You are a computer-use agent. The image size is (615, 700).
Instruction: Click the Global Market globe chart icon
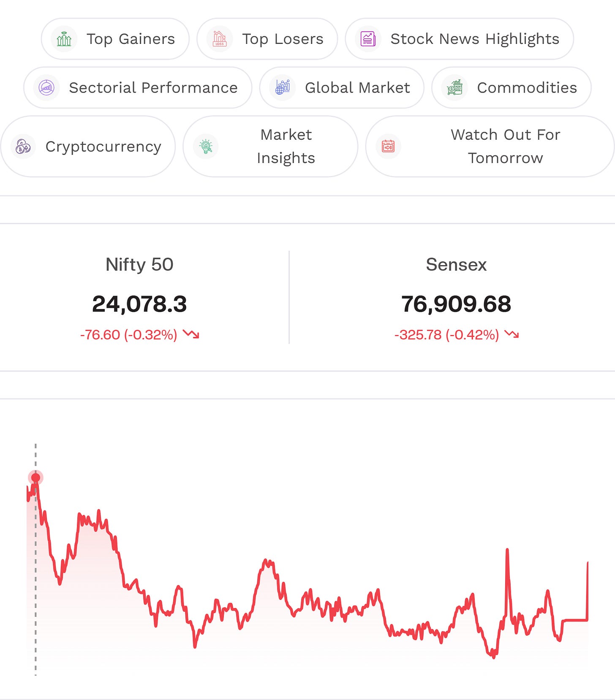pos(283,88)
